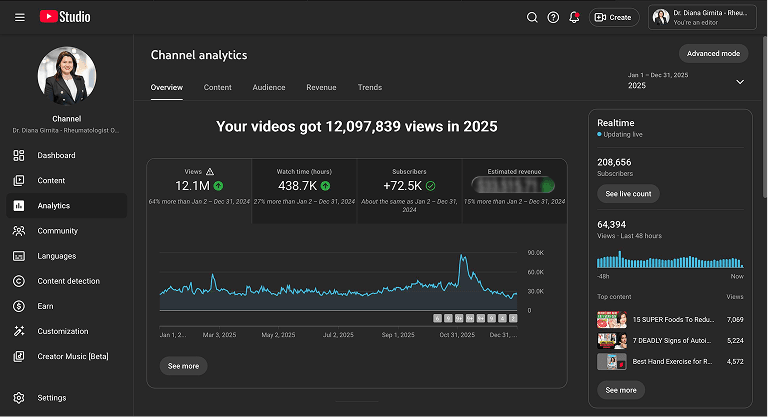The image size is (768, 417).
Task: Open Creator Music [Beta] in sidebar
Action: tap(72, 356)
